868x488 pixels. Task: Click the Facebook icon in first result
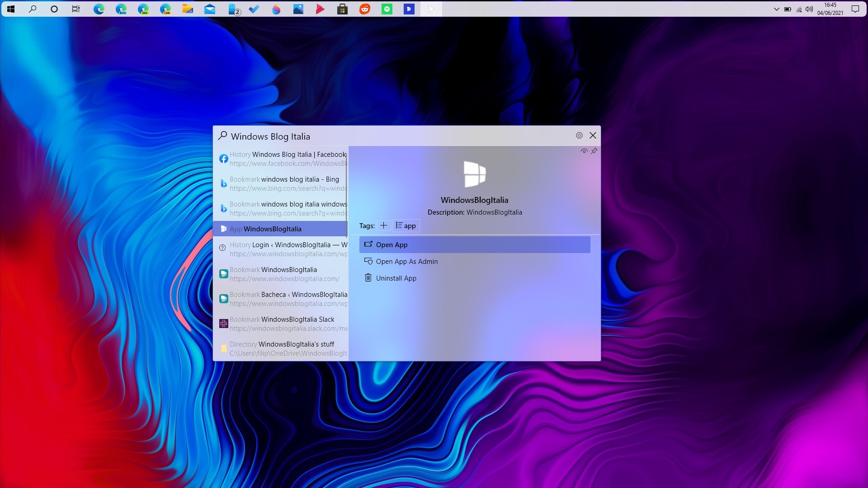[223, 159]
